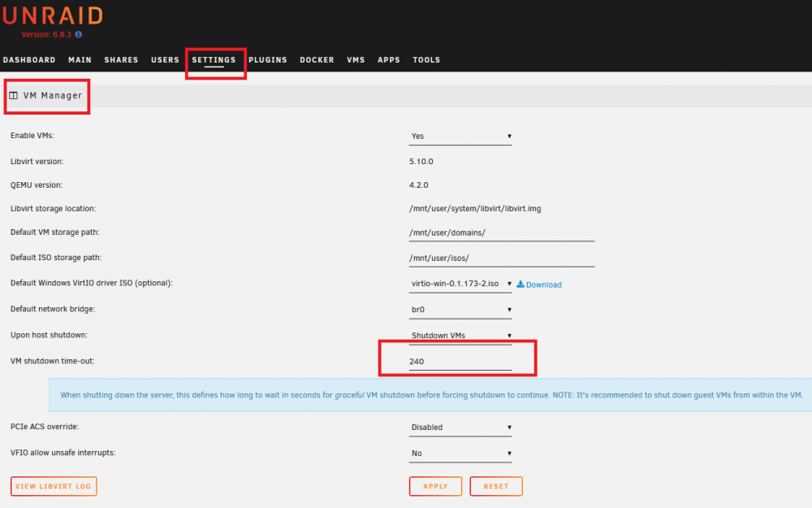
Task: Open the Plugins tab
Action: point(268,60)
